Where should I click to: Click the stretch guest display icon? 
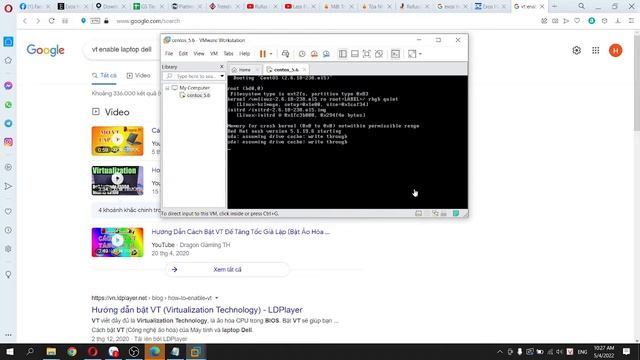[412, 54]
